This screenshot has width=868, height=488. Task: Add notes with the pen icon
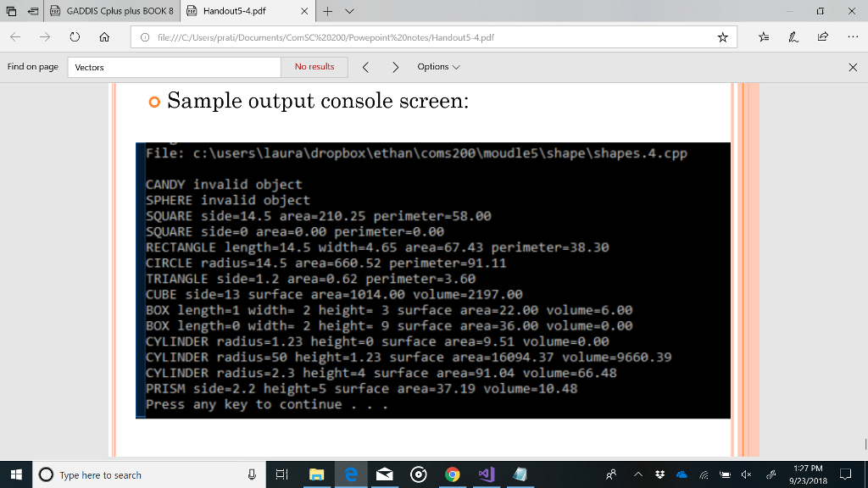(793, 37)
